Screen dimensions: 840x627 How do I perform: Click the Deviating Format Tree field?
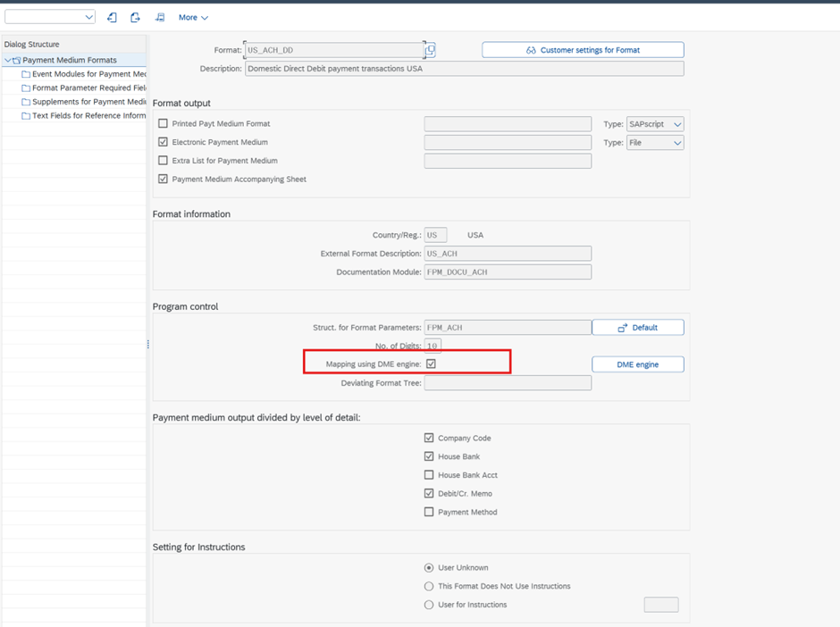click(508, 383)
